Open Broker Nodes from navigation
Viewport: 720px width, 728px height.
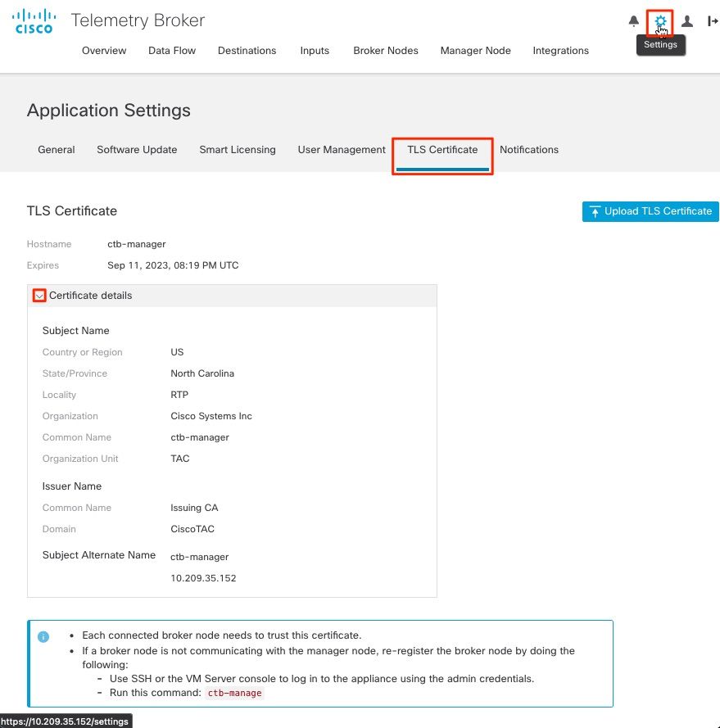[x=386, y=51]
